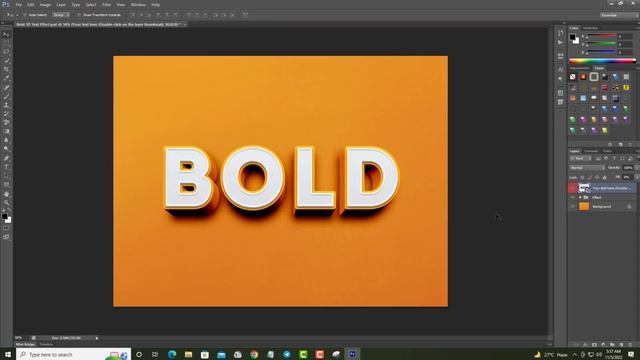Select the Move tool in the toolbox

pyautogui.click(x=6, y=34)
